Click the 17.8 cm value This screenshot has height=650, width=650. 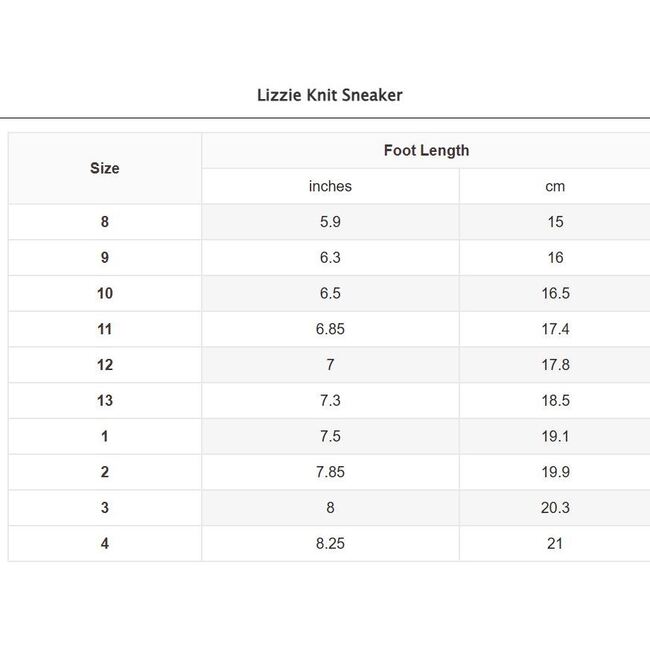tap(555, 365)
